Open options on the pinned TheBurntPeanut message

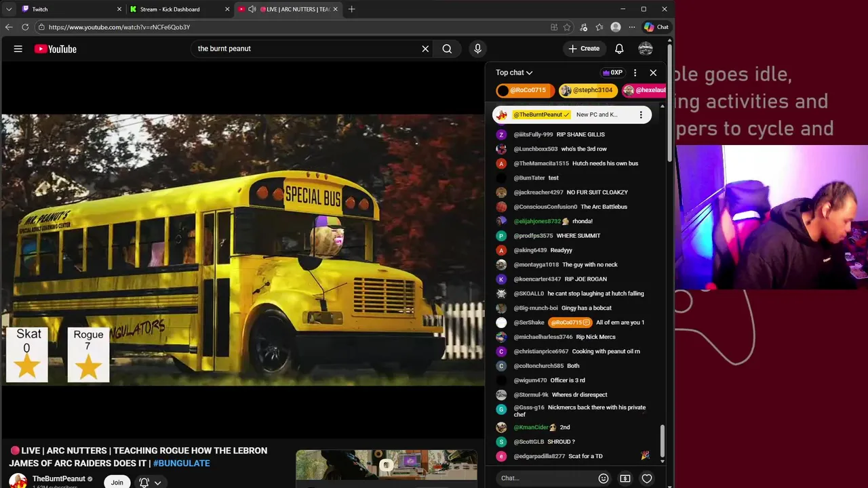641,115
